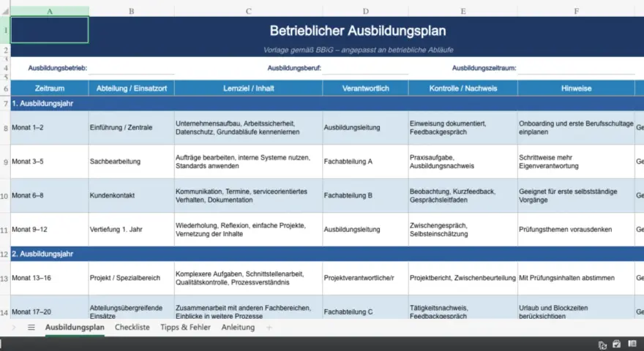The width and height of the screenshot is (644, 351).
Task: Select row 13 header
Action: coord(5,279)
